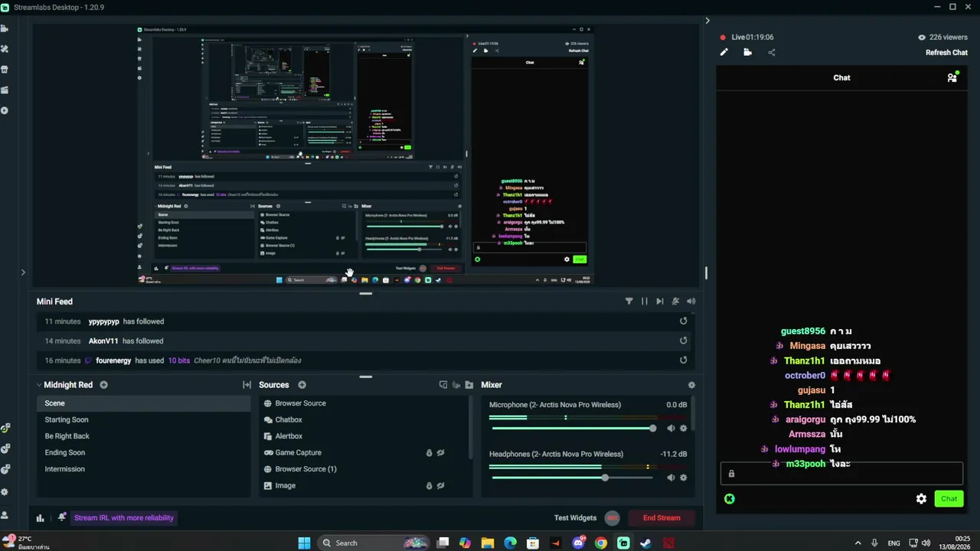
Task: Edit stream info with the pencil icon
Action: point(724,52)
